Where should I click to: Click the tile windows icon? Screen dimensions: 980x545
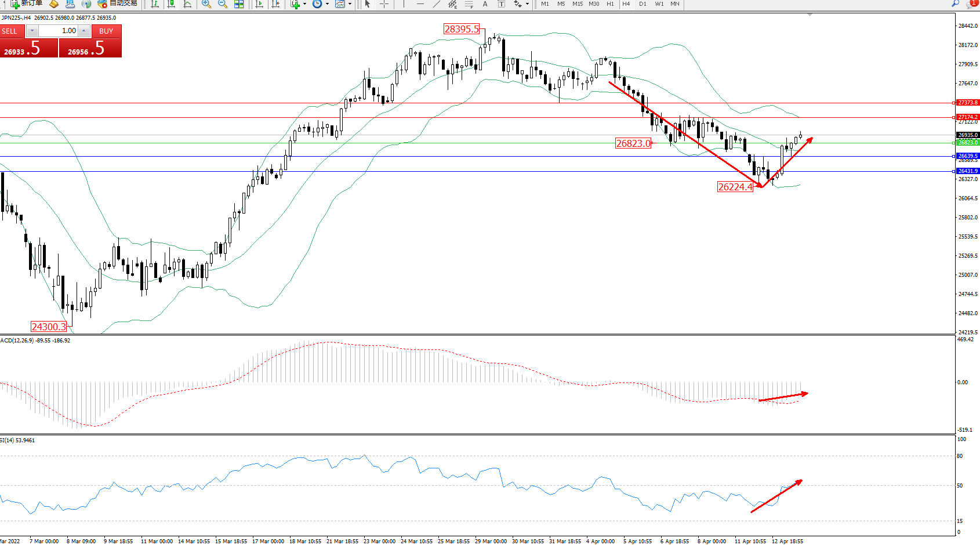point(239,4)
